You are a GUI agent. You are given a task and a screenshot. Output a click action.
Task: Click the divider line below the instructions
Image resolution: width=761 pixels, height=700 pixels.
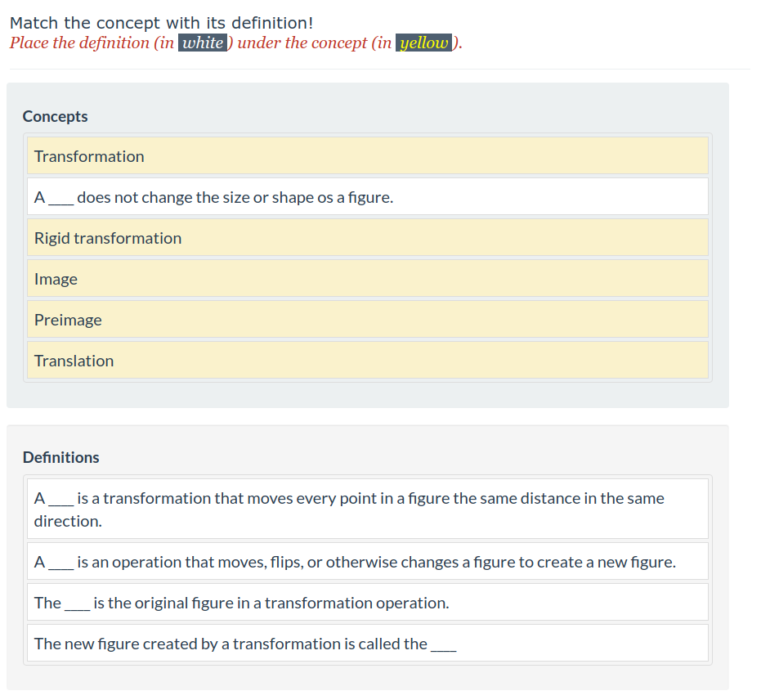(x=379, y=69)
